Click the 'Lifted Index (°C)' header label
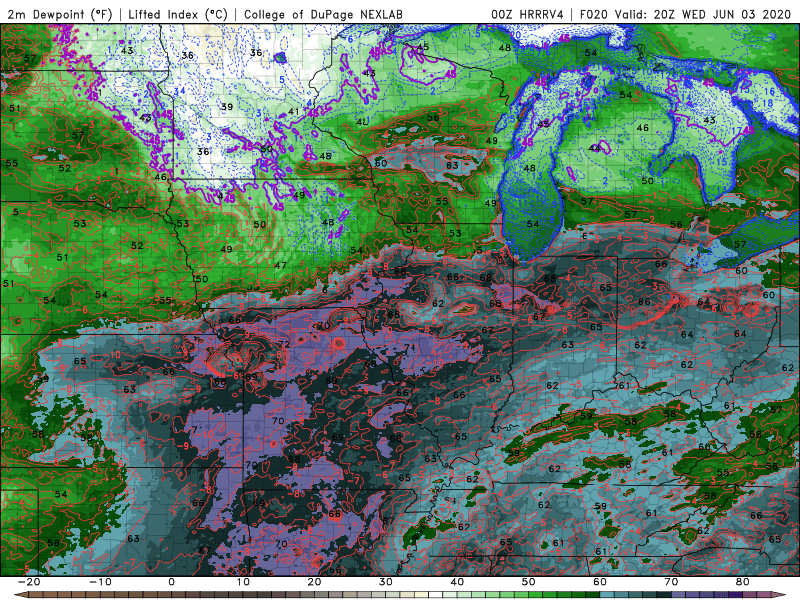This screenshot has height=600, width=800. tap(178, 14)
